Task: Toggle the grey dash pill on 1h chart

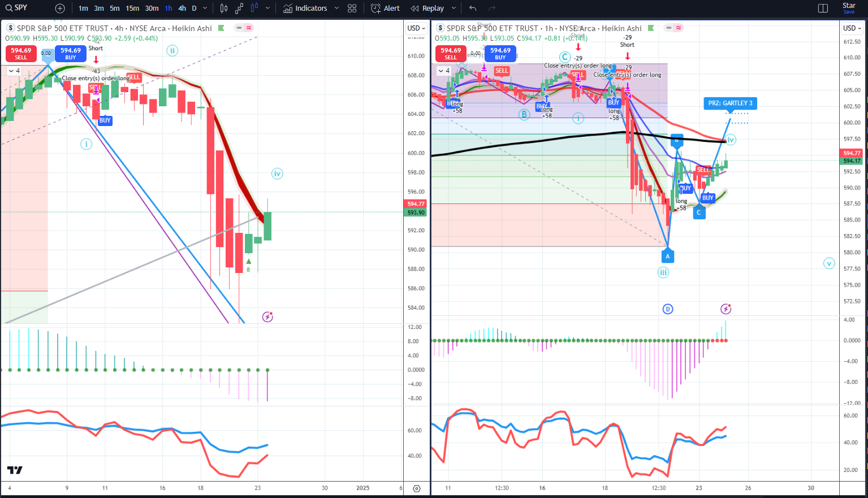Action: (x=670, y=28)
